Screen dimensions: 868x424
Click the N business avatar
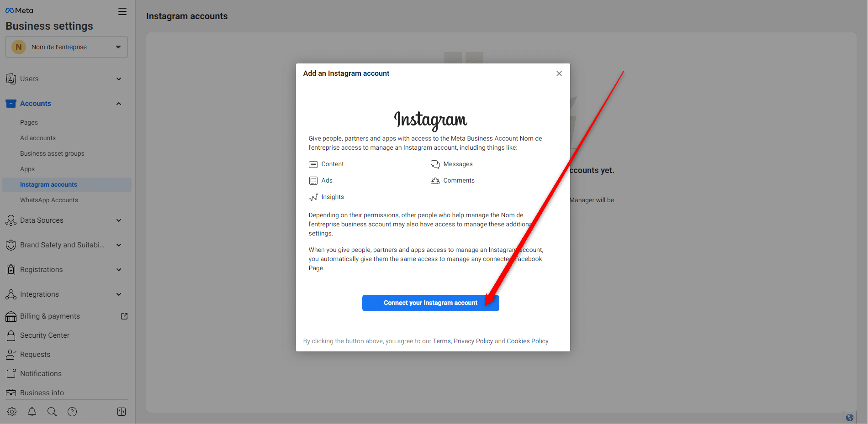(x=19, y=47)
